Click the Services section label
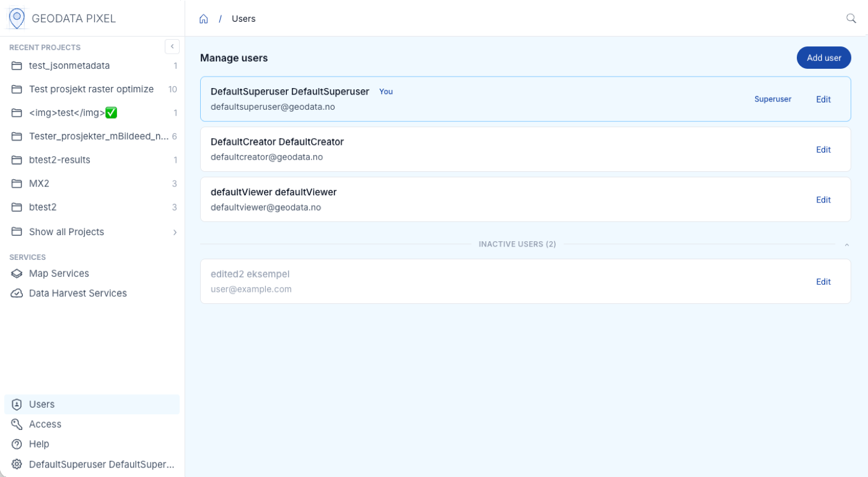 (x=28, y=257)
